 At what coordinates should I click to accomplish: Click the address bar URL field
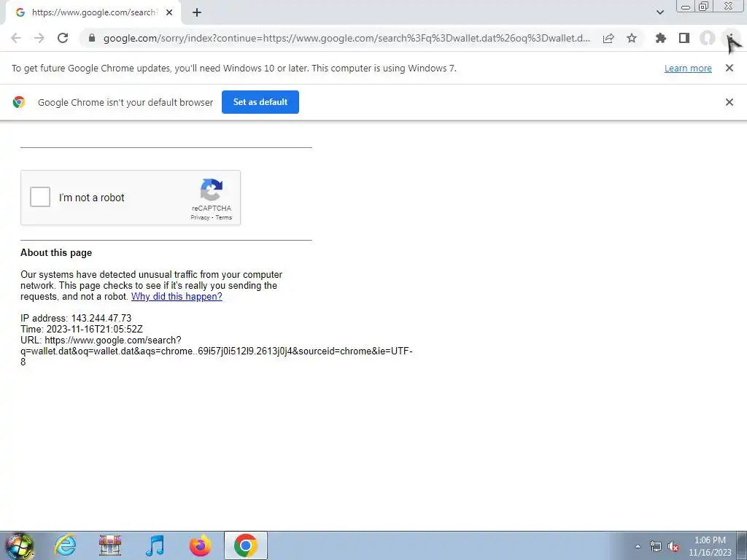[347, 38]
